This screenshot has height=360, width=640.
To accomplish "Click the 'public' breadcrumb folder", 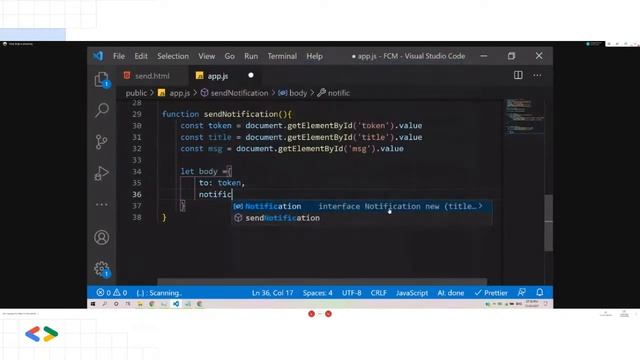I will 136,93.
